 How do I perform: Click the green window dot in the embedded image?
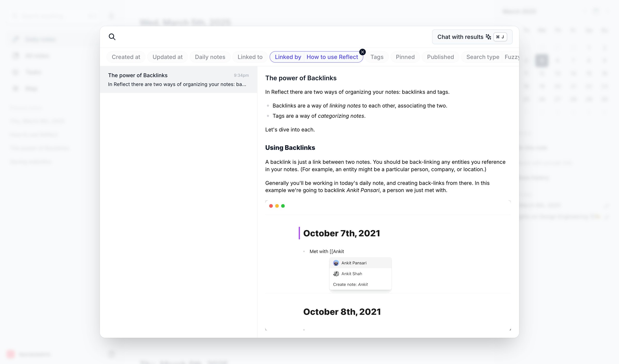pos(283,206)
